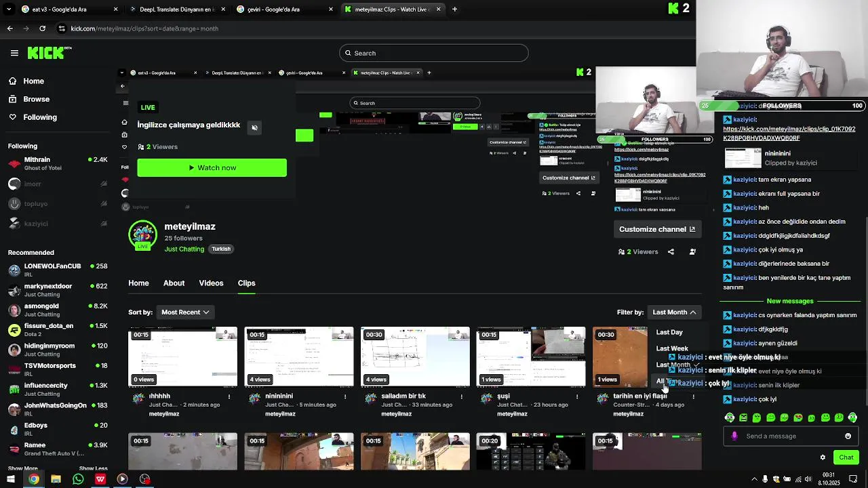Open fissure_dota_en recommended channel
The height and width of the screenshot is (488, 868).
pyautogui.click(x=58, y=329)
